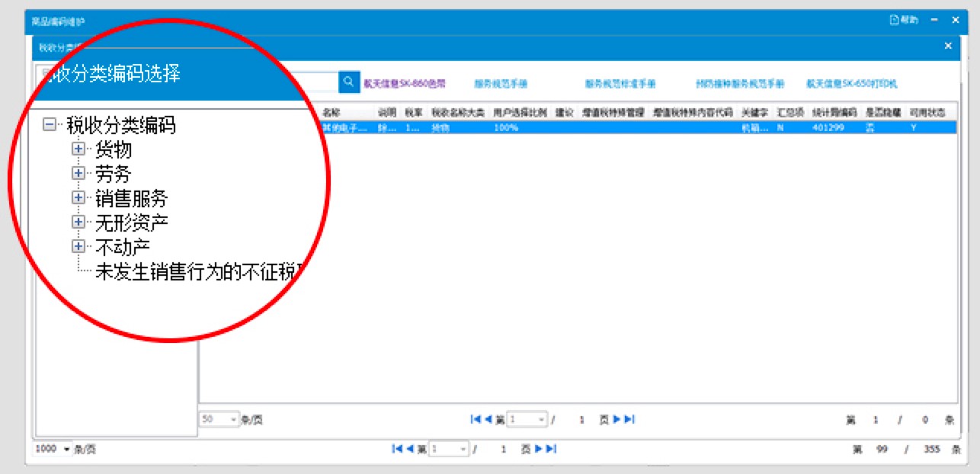Expand the 销售服务 tree node
Image resolution: width=980 pixels, height=474 pixels.
pos(78,198)
